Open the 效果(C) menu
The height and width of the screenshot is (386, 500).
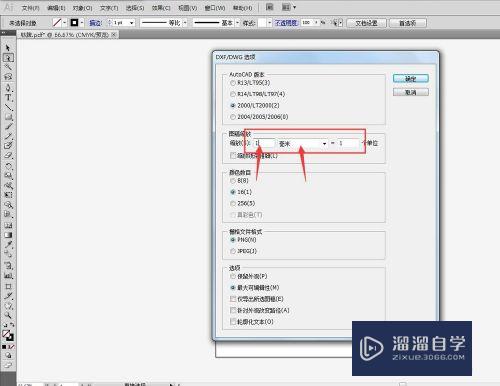click(x=161, y=8)
